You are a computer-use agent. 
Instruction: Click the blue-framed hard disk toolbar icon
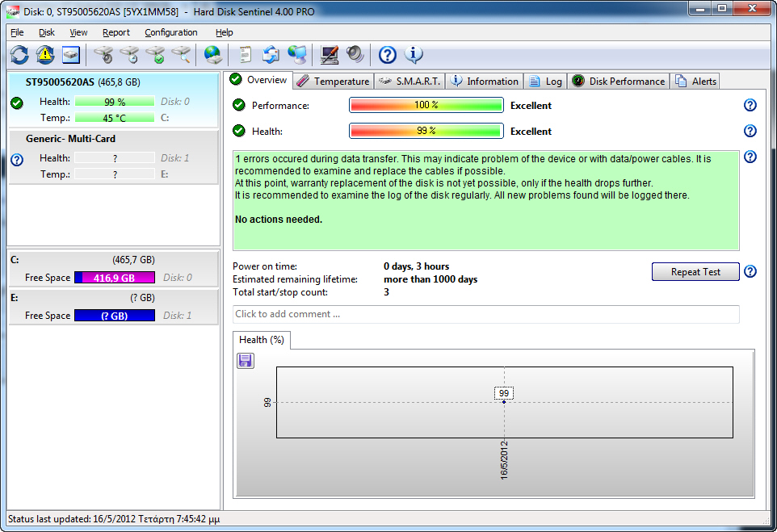pyautogui.click(x=71, y=54)
